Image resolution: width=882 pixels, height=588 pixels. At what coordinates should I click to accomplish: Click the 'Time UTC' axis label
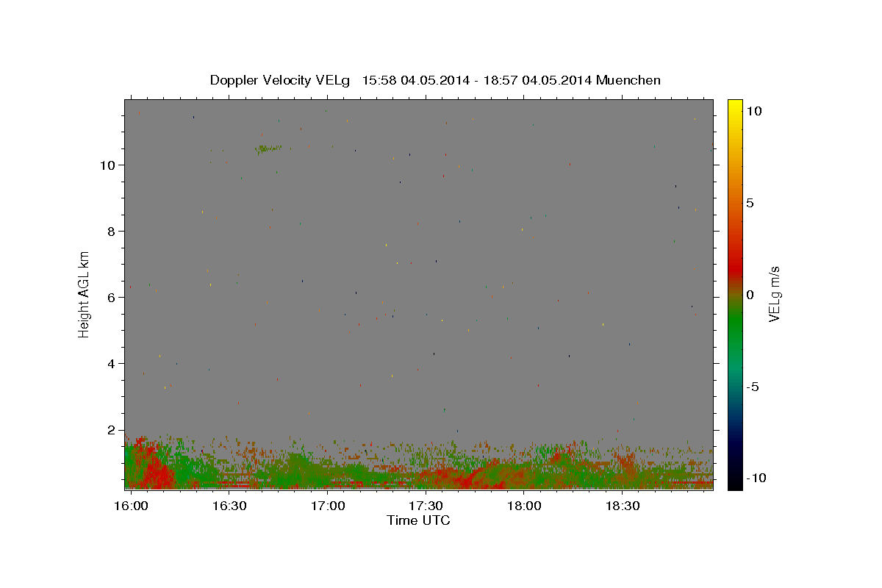pos(418,520)
